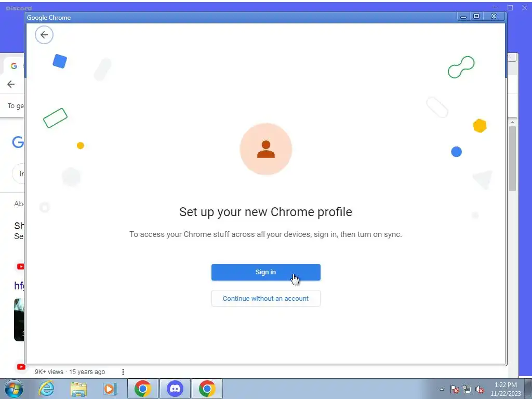Close the Google Chrome profile dialog

coord(494,16)
